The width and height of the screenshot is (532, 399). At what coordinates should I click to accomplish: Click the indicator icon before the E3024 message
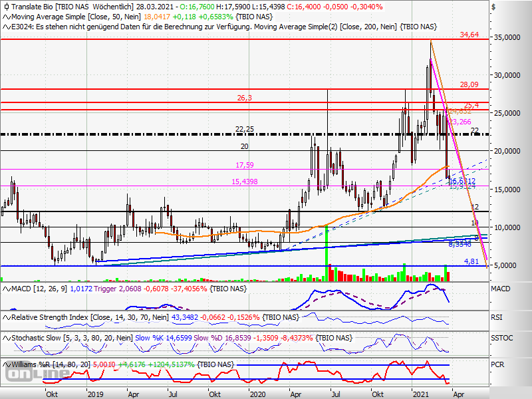click(5, 27)
